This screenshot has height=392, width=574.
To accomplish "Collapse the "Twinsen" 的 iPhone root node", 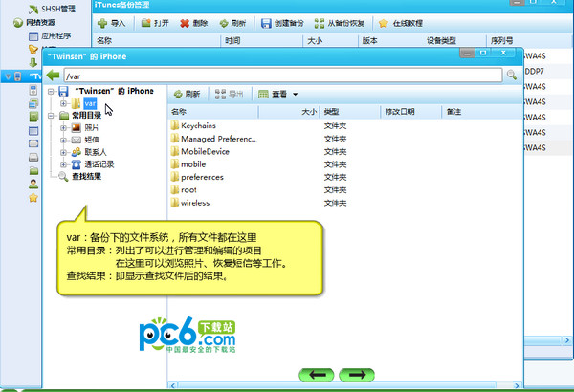I will pyautogui.click(x=51, y=91).
